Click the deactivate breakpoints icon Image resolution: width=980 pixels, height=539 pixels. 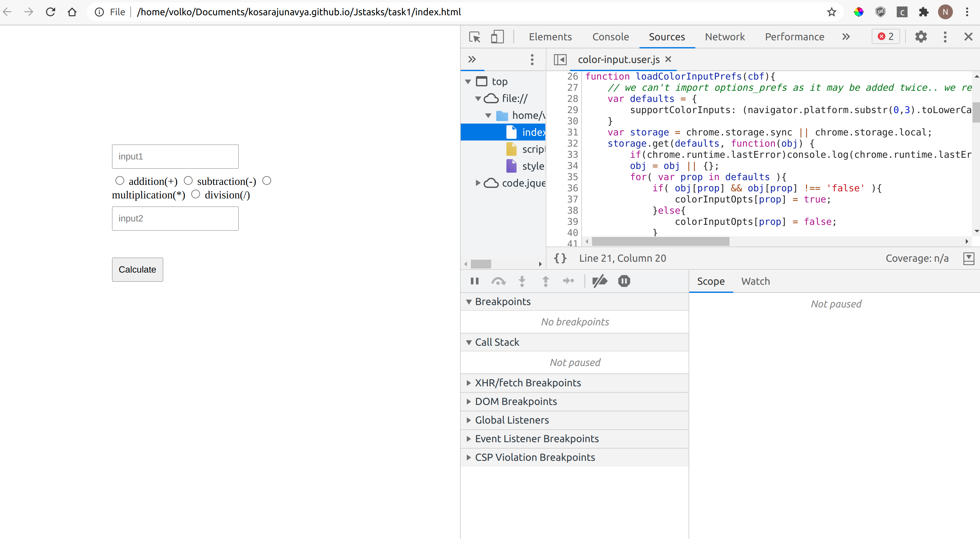pos(600,281)
